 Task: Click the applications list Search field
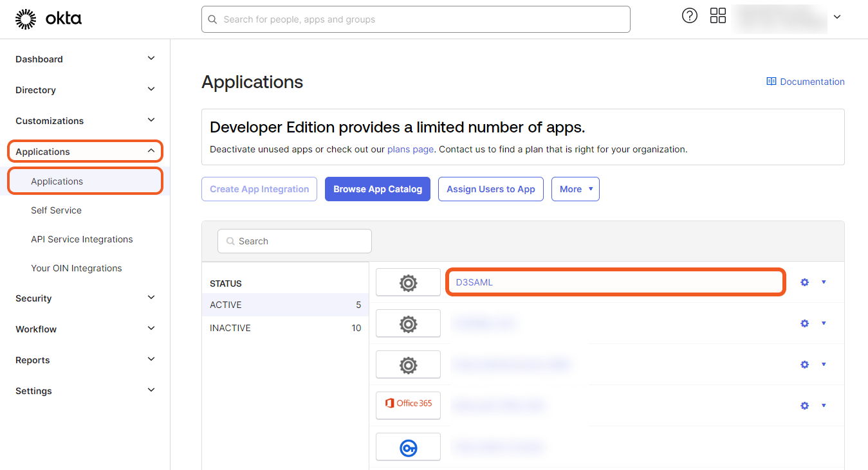pyautogui.click(x=295, y=241)
